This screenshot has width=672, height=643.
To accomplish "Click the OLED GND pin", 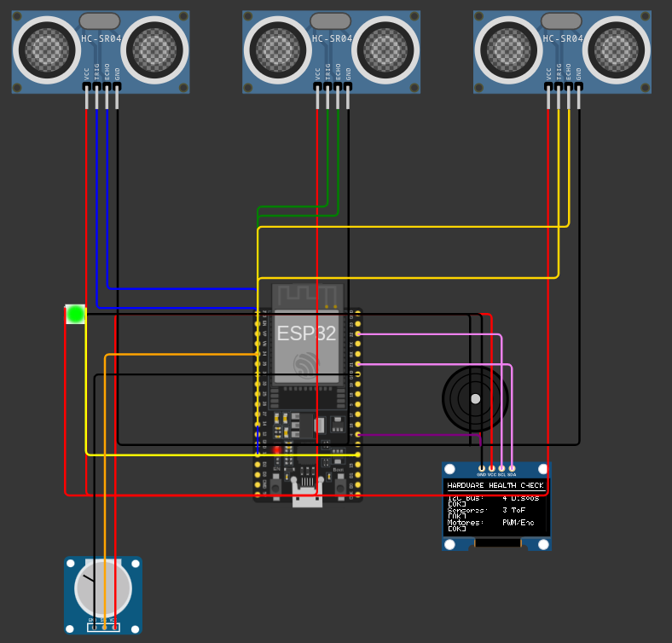I will [x=482, y=468].
